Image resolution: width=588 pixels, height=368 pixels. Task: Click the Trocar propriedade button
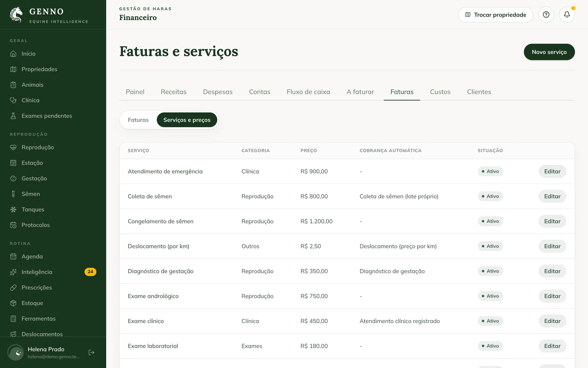tap(495, 15)
